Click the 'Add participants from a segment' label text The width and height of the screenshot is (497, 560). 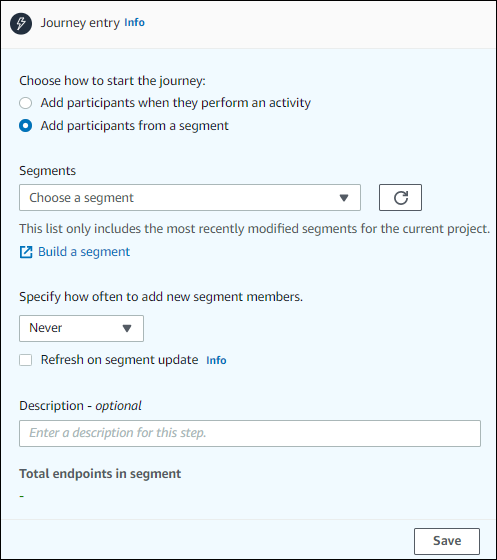tap(135, 126)
